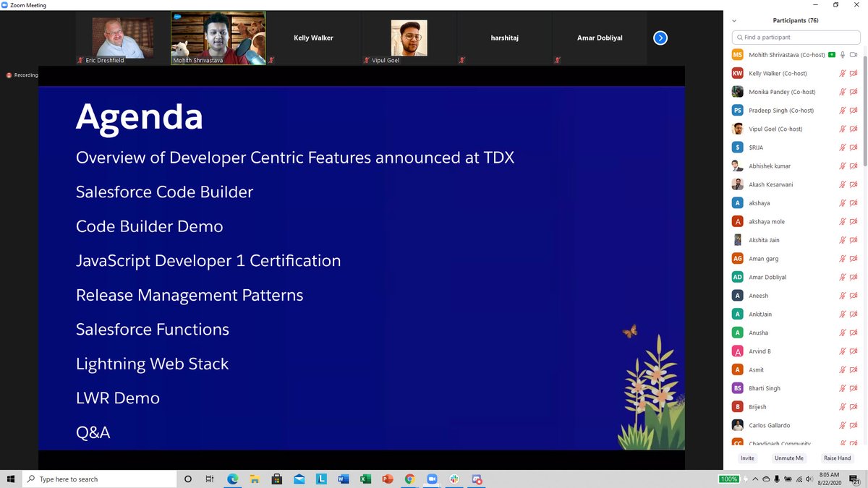The image size is (868, 488).
Task: Click Anusha's muted microphone icon
Action: click(843, 333)
